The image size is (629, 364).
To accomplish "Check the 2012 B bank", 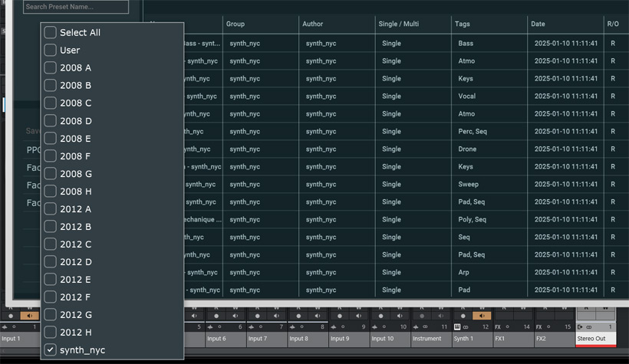I will [x=50, y=227].
